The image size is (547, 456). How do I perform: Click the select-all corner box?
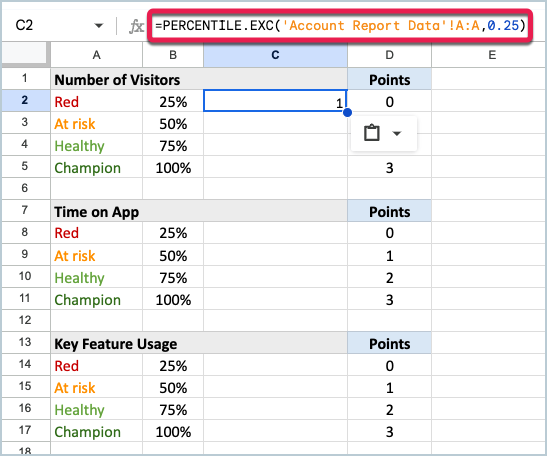pyautogui.click(x=25, y=54)
